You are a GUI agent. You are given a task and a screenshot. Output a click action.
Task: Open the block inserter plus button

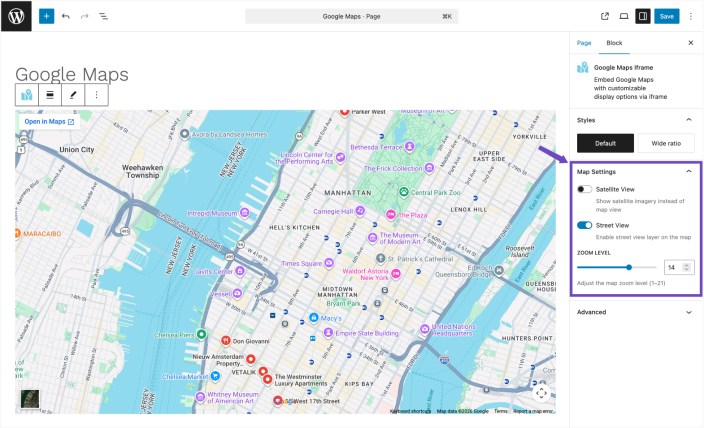coord(46,16)
